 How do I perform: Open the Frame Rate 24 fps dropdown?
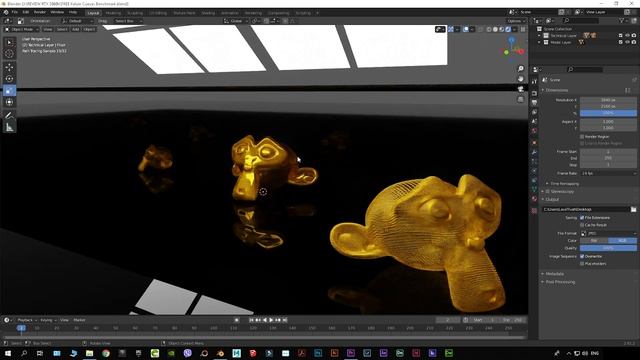[x=608, y=173]
